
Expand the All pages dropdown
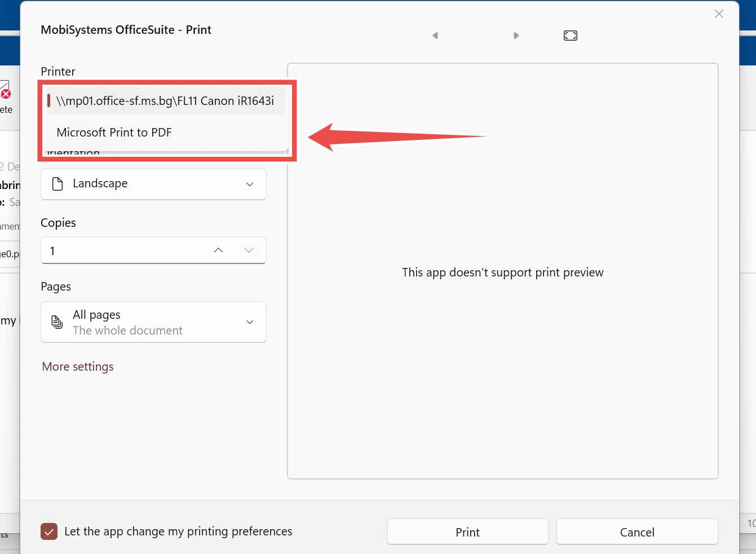pyautogui.click(x=153, y=322)
